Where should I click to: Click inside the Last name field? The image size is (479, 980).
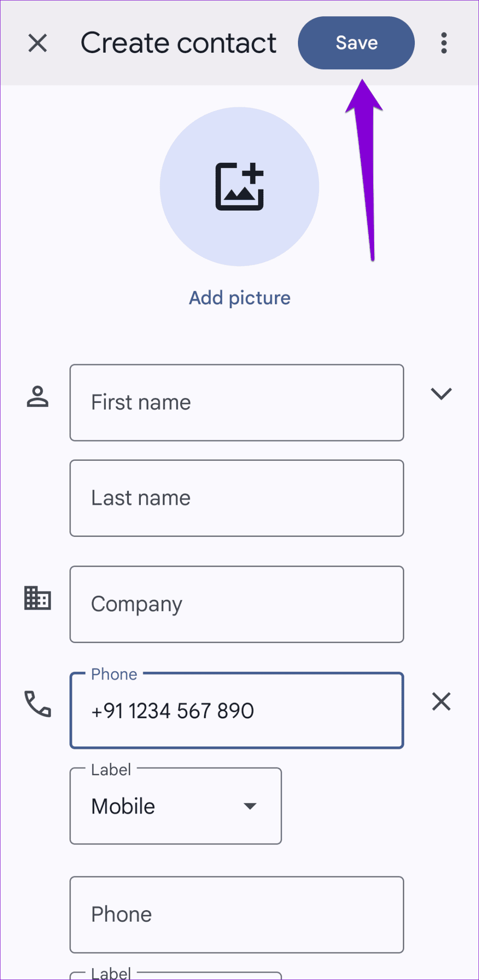tap(237, 498)
